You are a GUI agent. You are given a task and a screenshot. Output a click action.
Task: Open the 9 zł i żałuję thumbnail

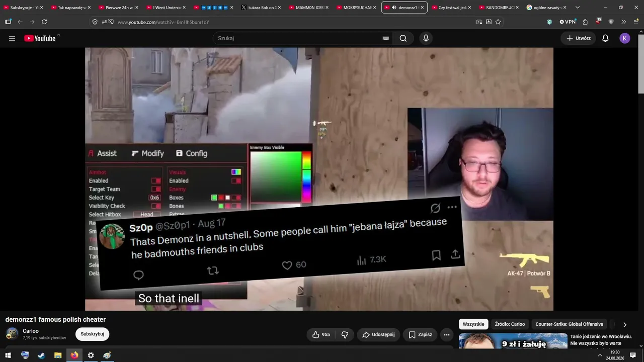513,340
